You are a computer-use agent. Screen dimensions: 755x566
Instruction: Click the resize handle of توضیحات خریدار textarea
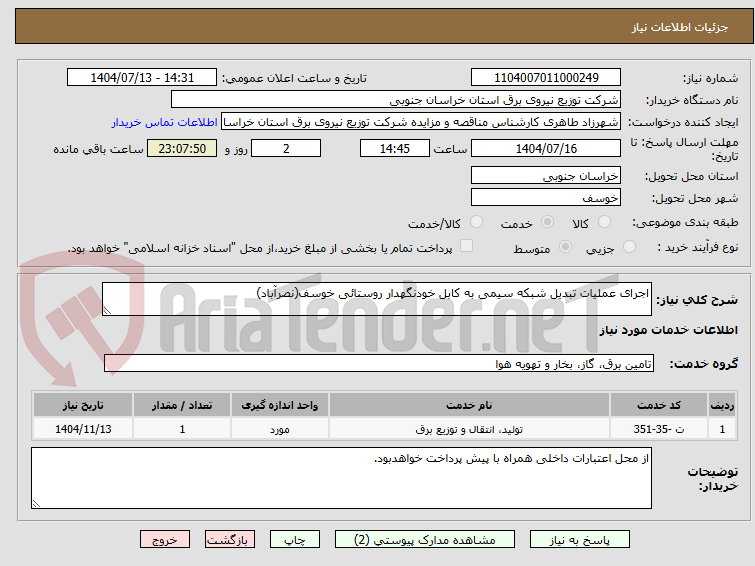(36, 503)
